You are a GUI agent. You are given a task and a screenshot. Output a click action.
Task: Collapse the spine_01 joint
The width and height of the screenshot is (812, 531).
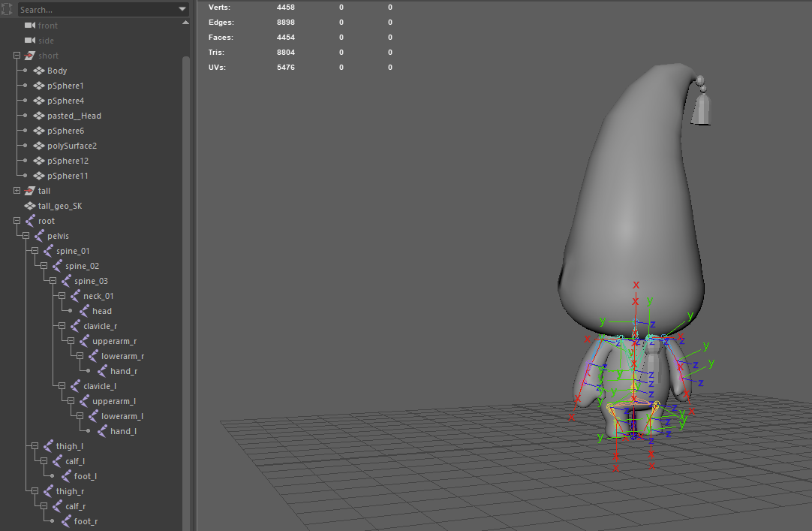[35, 251]
